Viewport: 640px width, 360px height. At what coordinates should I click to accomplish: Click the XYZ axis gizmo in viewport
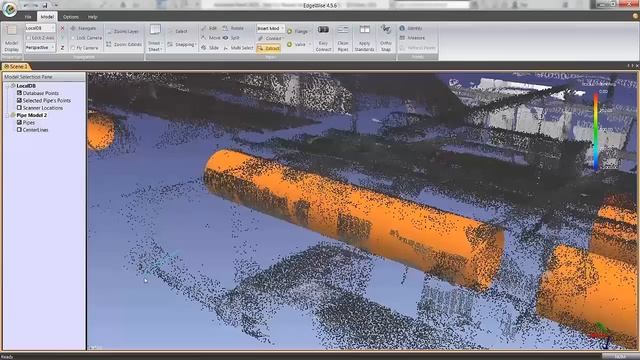click(600, 336)
